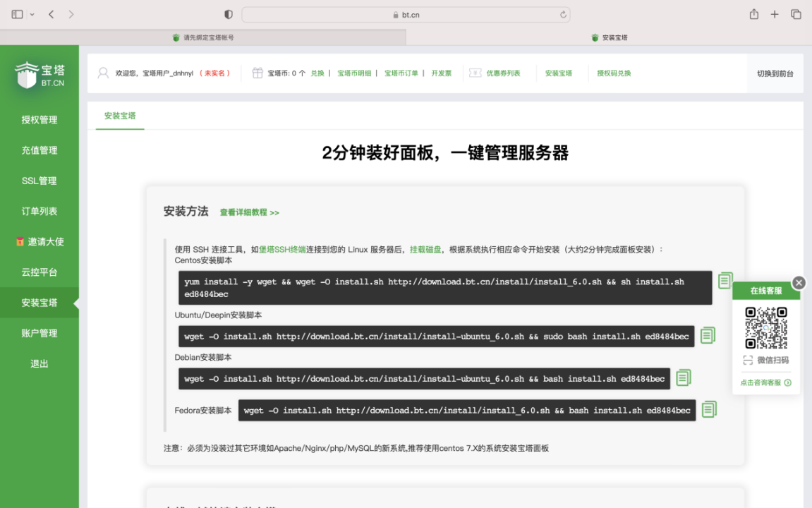Screen dimensions: 812x508
Task: Click the heading 2分钟装好面板，一键管理服务器
Action: coord(445,153)
